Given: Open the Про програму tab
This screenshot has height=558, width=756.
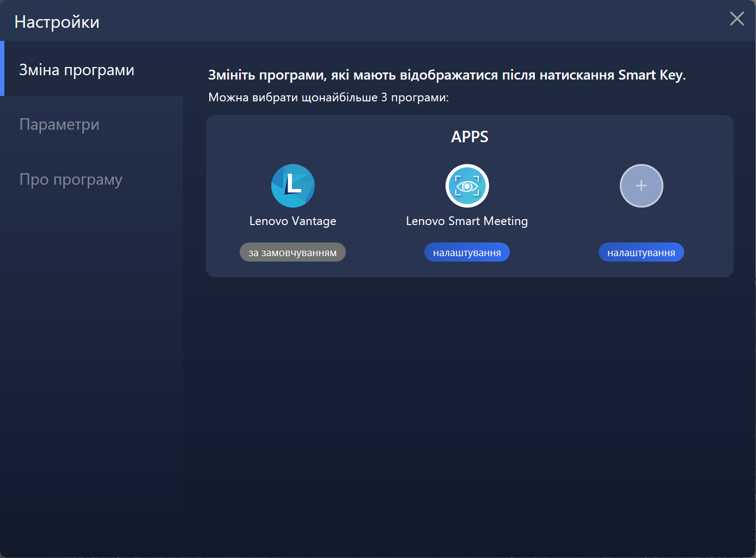Looking at the screenshot, I should pos(92,179).
